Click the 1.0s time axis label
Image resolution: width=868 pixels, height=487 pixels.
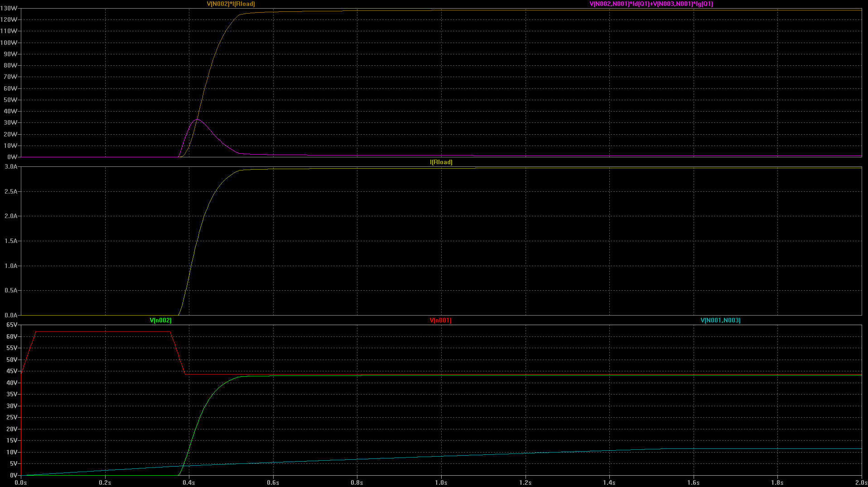pyautogui.click(x=441, y=482)
